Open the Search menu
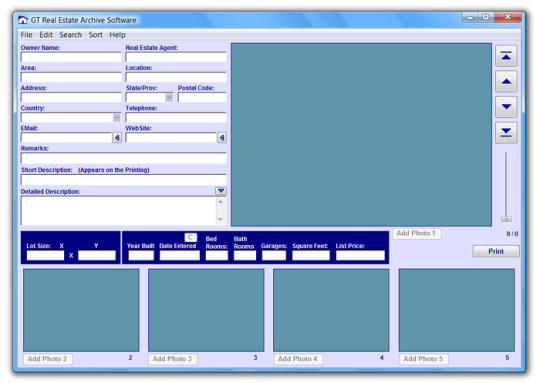The image size is (540, 383). point(70,35)
